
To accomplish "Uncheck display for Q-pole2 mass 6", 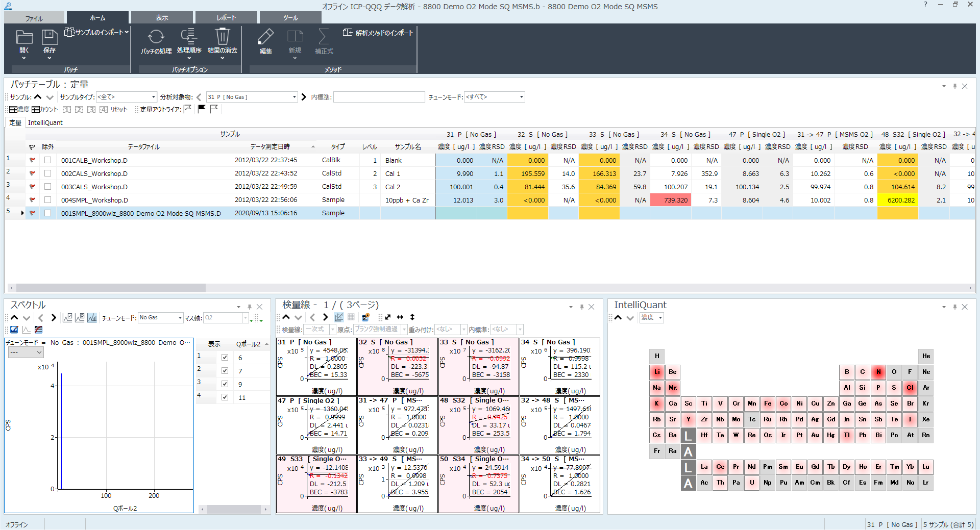I will click(225, 358).
